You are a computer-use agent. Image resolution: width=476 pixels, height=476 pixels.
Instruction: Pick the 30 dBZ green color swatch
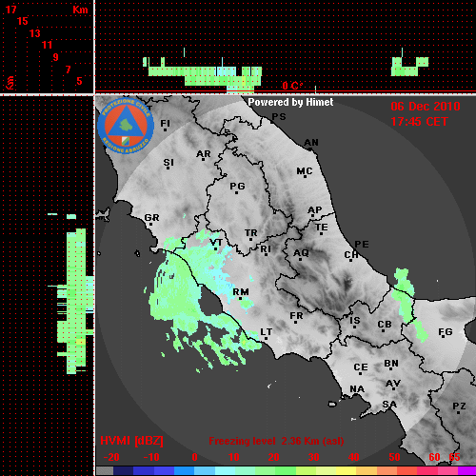pyautogui.click(x=307, y=470)
